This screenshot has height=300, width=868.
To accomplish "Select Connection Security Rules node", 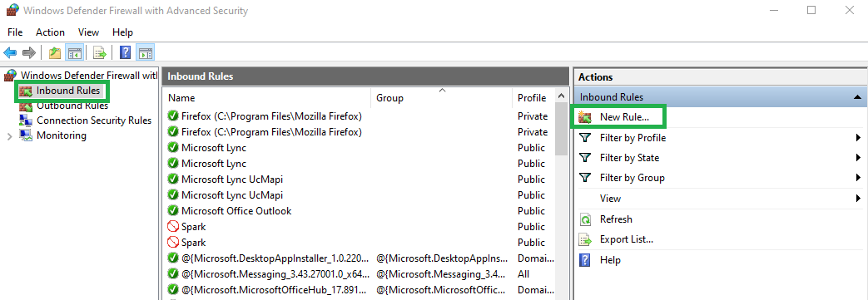I will click(93, 120).
